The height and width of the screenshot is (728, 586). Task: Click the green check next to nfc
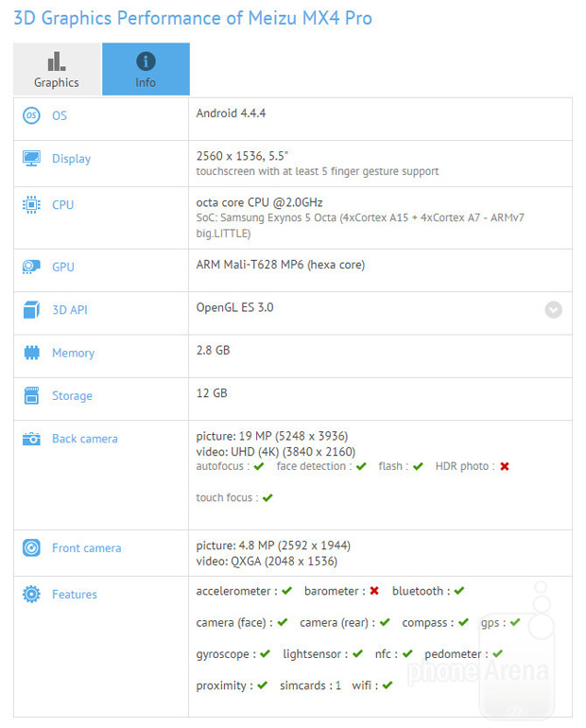pos(407,653)
